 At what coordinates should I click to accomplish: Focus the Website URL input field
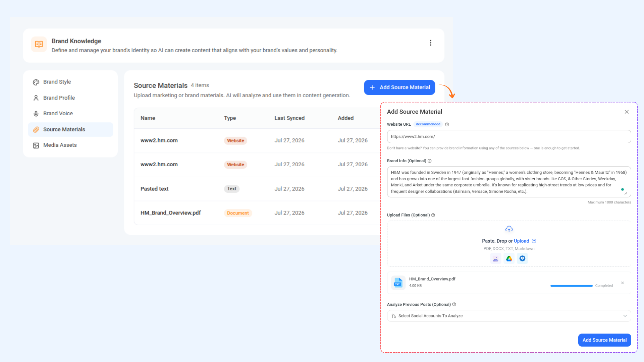coord(509,136)
